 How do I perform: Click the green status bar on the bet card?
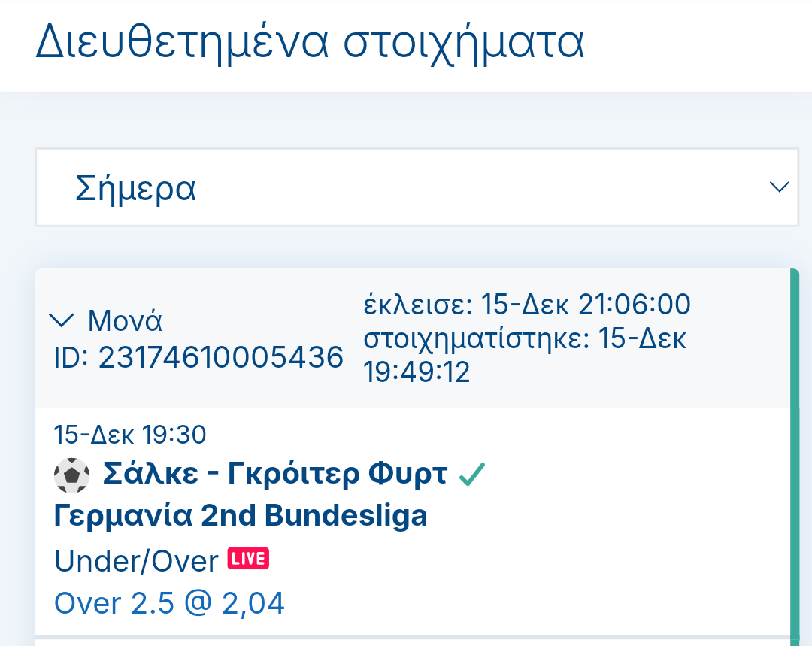tap(795, 451)
